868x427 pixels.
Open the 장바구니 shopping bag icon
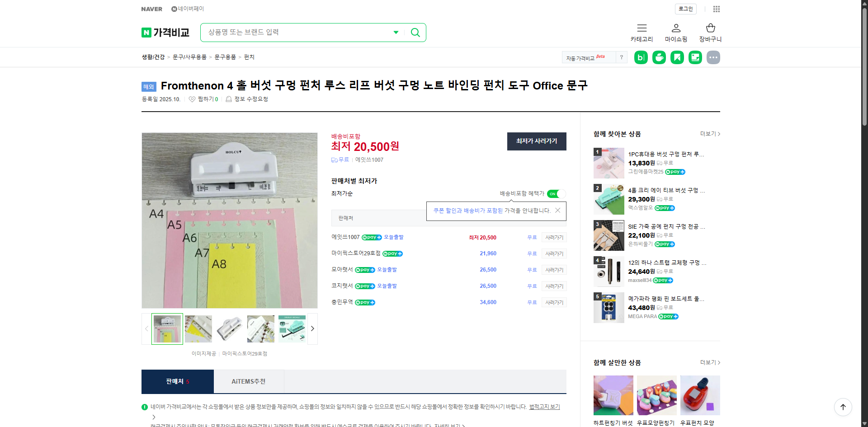(x=710, y=28)
